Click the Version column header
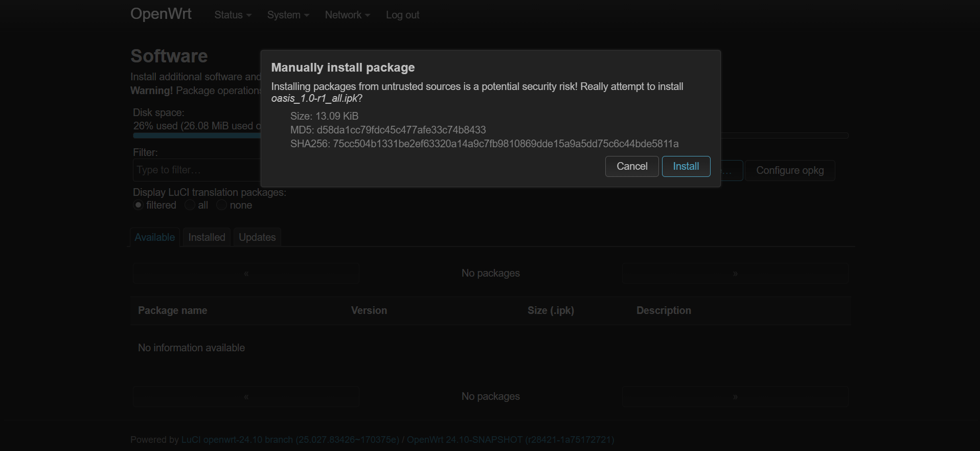 click(x=369, y=310)
